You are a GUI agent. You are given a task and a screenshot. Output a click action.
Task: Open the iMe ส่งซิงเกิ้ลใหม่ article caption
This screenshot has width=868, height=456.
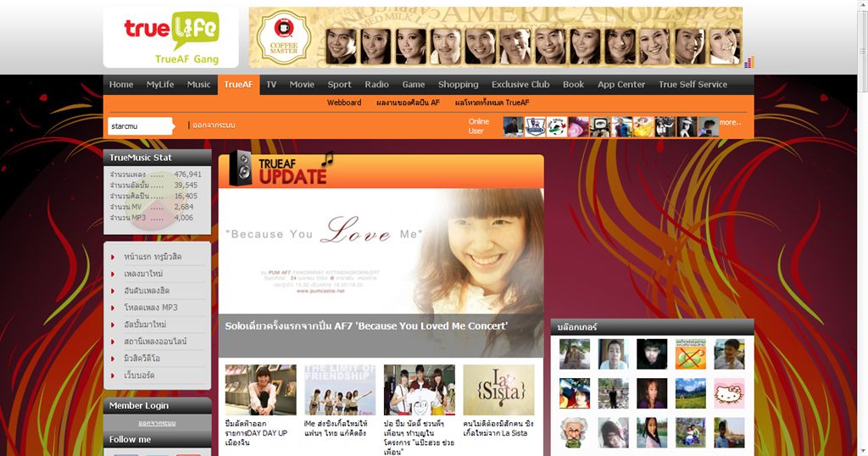(x=336, y=428)
